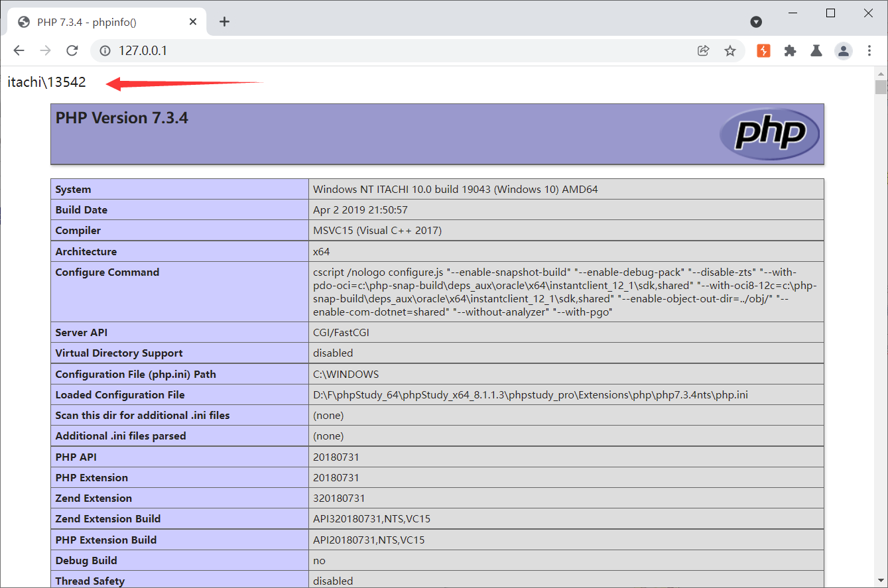Click the MSVC15 (Visual C++ 2017) value
Viewport: 888px width, 588px height.
tap(377, 231)
